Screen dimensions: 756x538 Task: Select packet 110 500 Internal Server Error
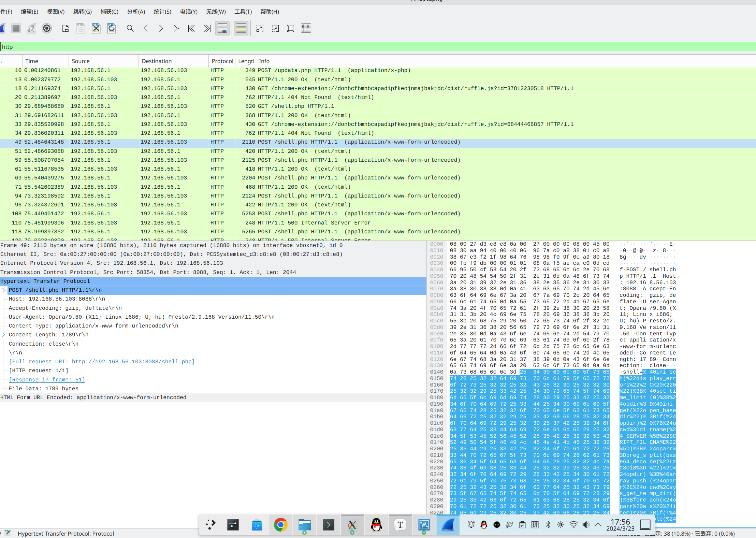point(378,223)
